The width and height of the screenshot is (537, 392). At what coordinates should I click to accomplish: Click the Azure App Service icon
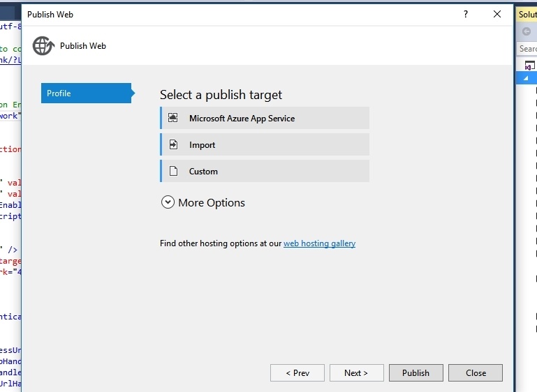(173, 118)
